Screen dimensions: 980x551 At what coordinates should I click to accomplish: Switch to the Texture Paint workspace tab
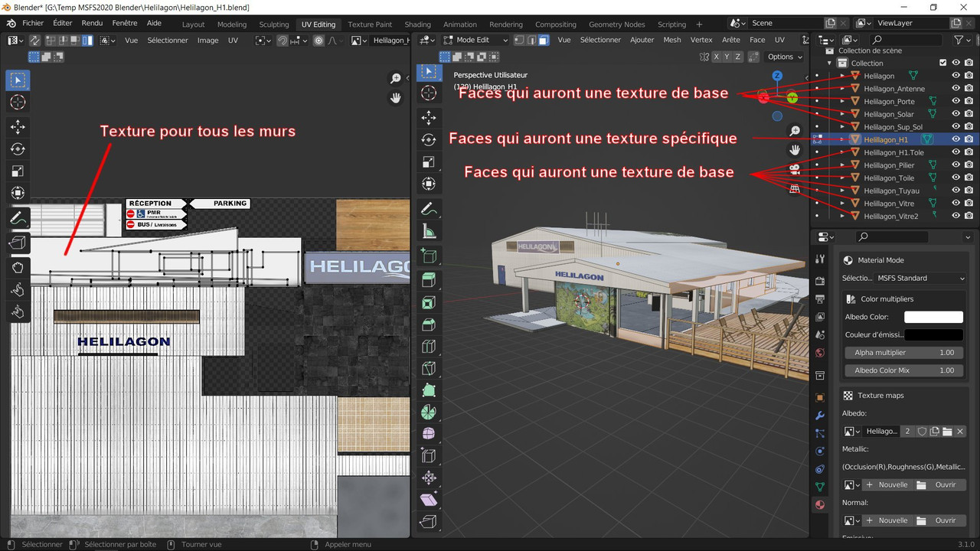tap(371, 24)
